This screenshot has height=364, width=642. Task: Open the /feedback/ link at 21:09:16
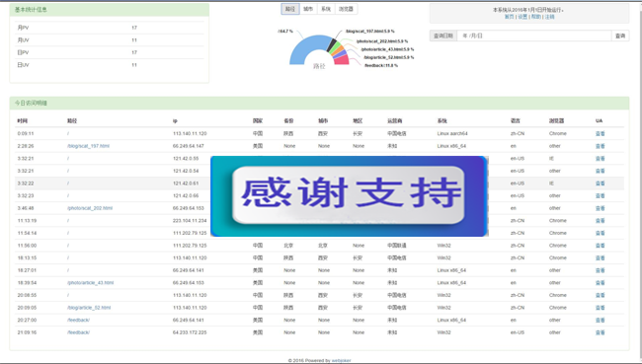(x=79, y=332)
